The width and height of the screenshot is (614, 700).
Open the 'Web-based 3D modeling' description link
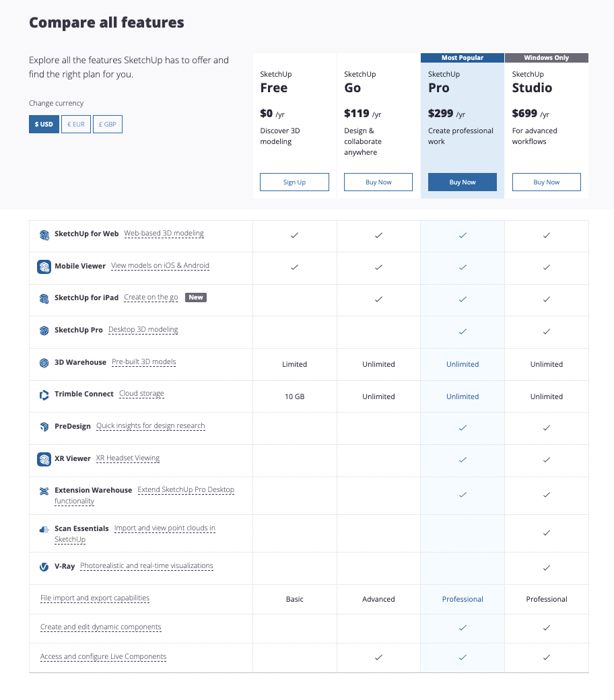(x=164, y=234)
